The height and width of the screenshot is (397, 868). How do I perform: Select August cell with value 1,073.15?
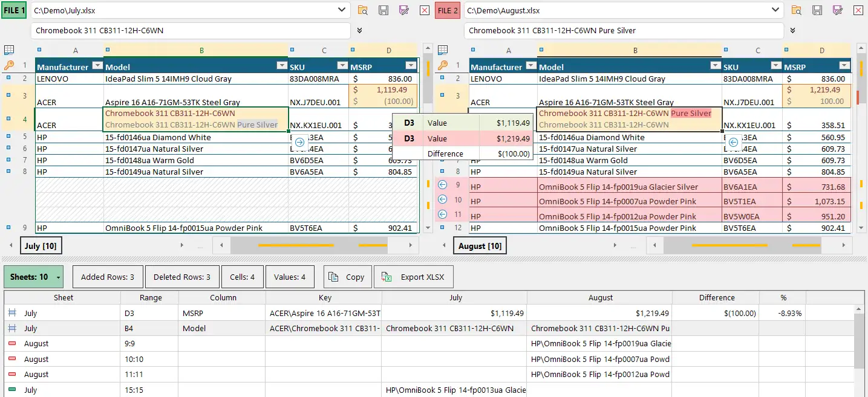pos(817,201)
